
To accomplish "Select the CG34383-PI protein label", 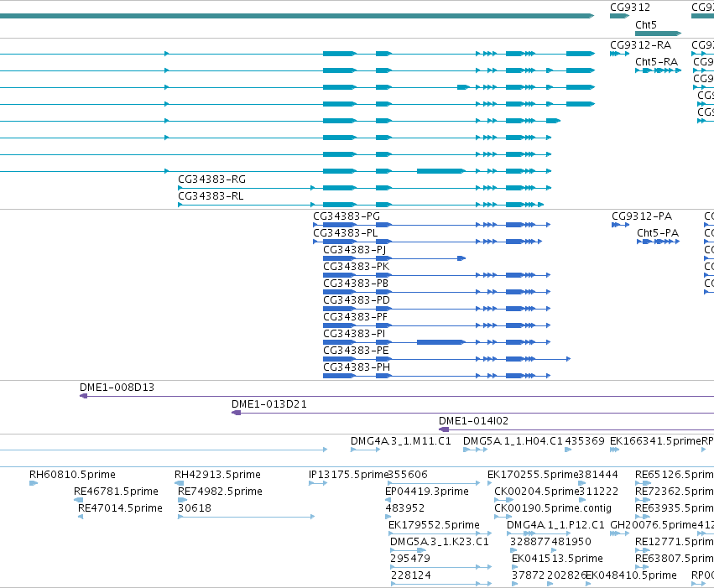I will pyautogui.click(x=354, y=334).
